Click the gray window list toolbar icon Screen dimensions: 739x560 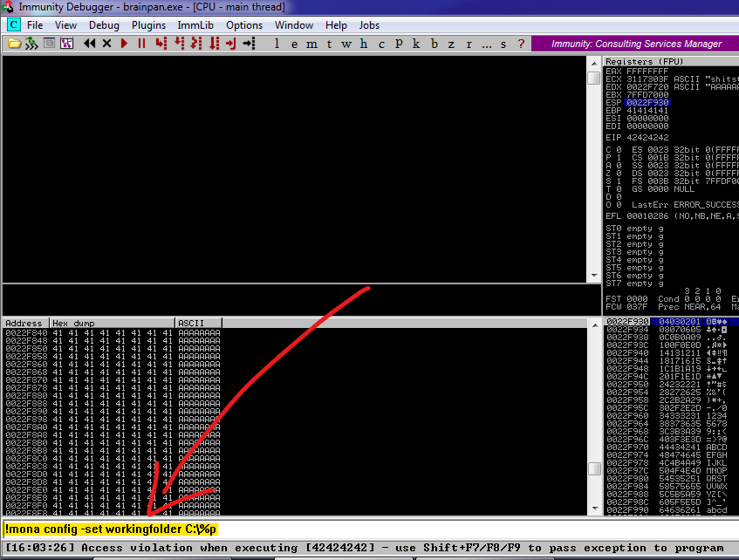pos(49,44)
